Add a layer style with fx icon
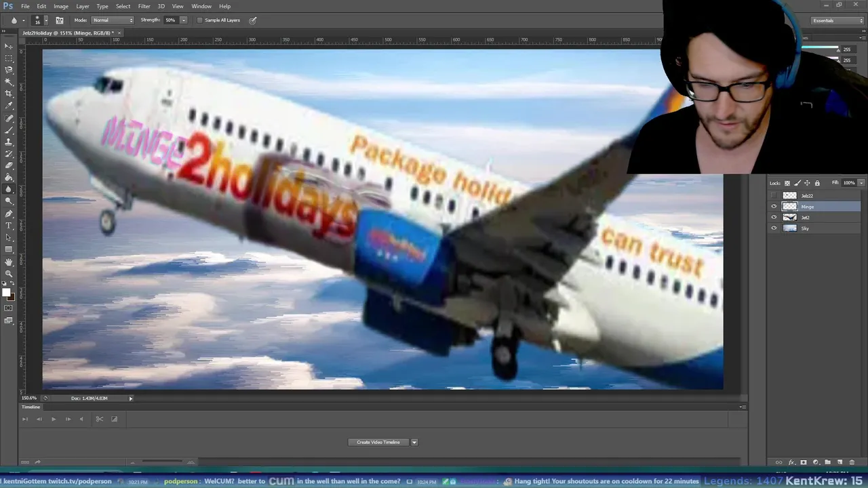The width and height of the screenshot is (868, 488). point(791,462)
